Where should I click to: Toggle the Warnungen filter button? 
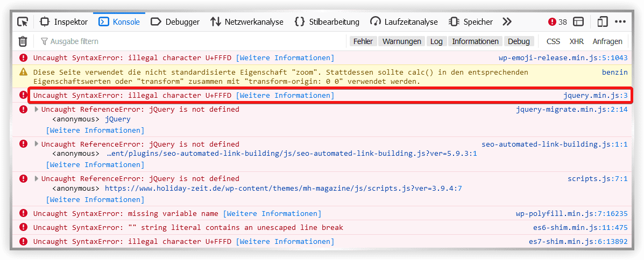coord(402,41)
